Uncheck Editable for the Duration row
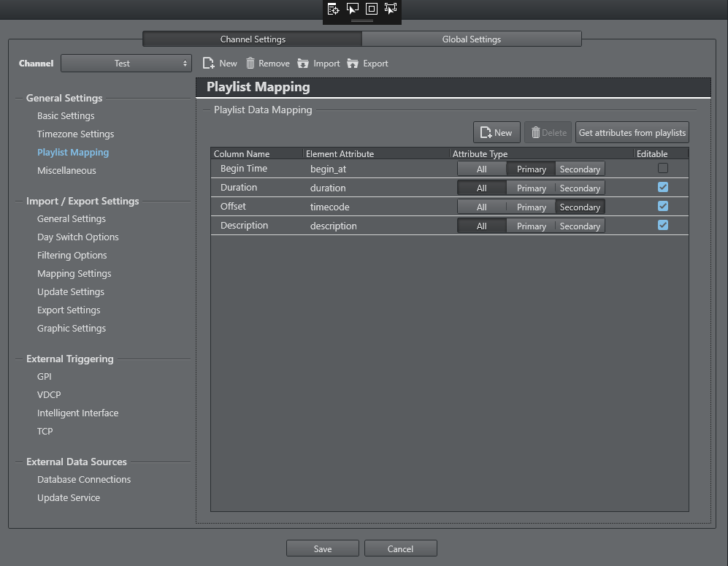The image size is (728, 566). pyautogui.click(x=662, y=187)
